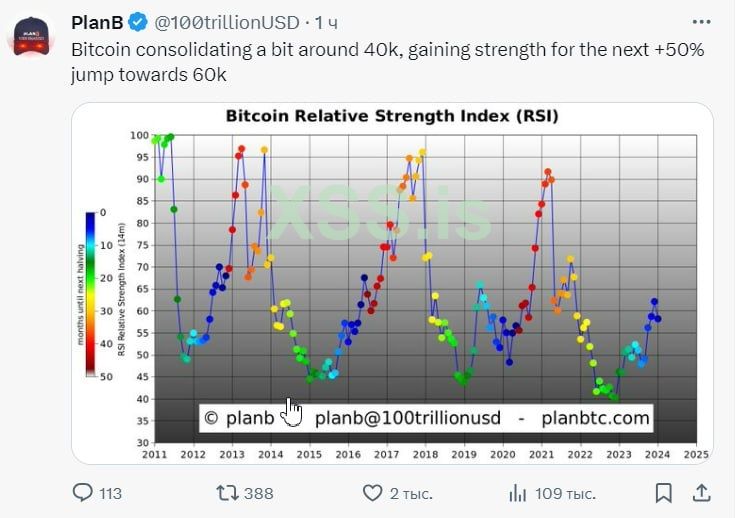Bookmark this tweet
This screenshot has width=756, height=518.
(663, 492)
